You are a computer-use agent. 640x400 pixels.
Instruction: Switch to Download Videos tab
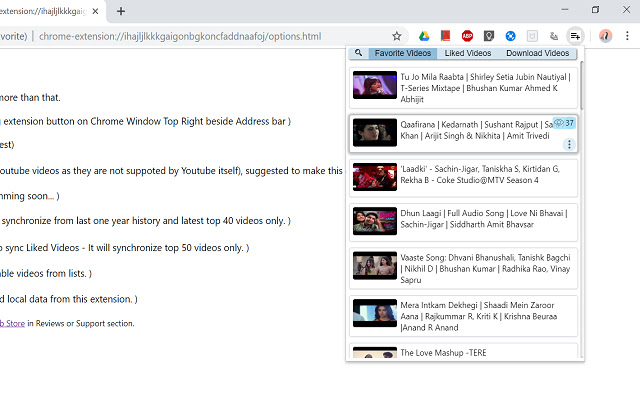(537, 53)
